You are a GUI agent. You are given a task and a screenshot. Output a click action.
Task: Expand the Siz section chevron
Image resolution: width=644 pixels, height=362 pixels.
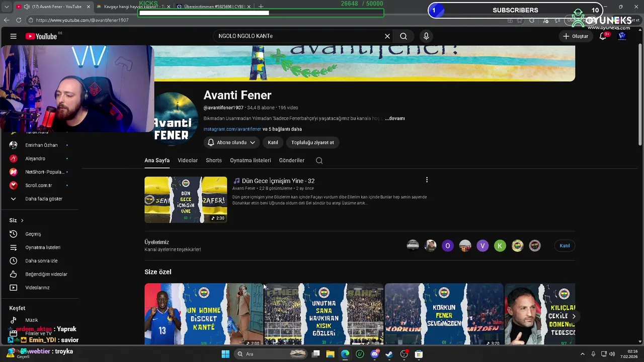pos(22,221)
